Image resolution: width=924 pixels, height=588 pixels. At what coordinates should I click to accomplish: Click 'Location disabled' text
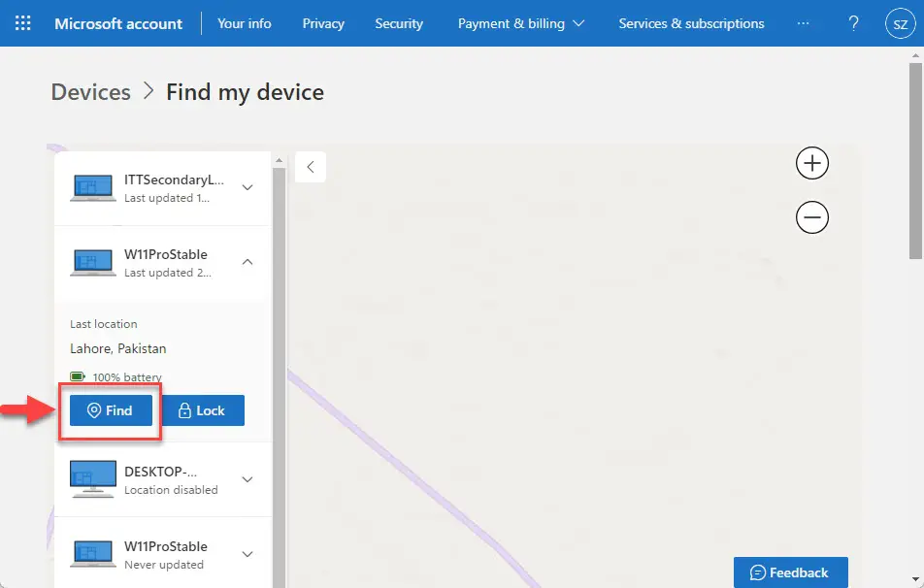coord(171,490)
